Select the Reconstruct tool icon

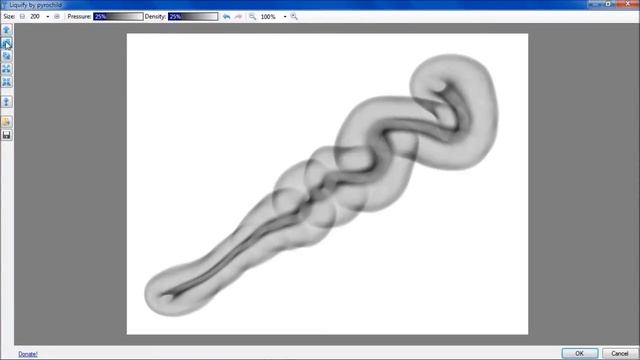(7, 102)
